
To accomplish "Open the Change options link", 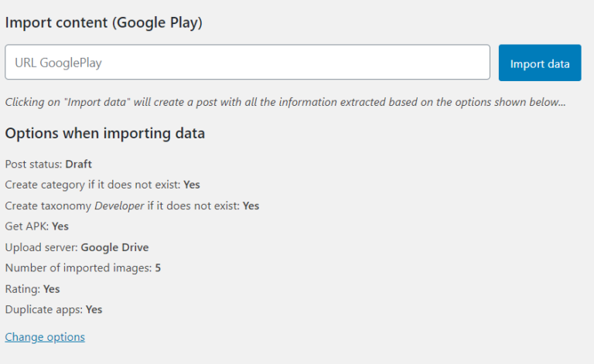I will pyautogui.click(x=45, y=337).
